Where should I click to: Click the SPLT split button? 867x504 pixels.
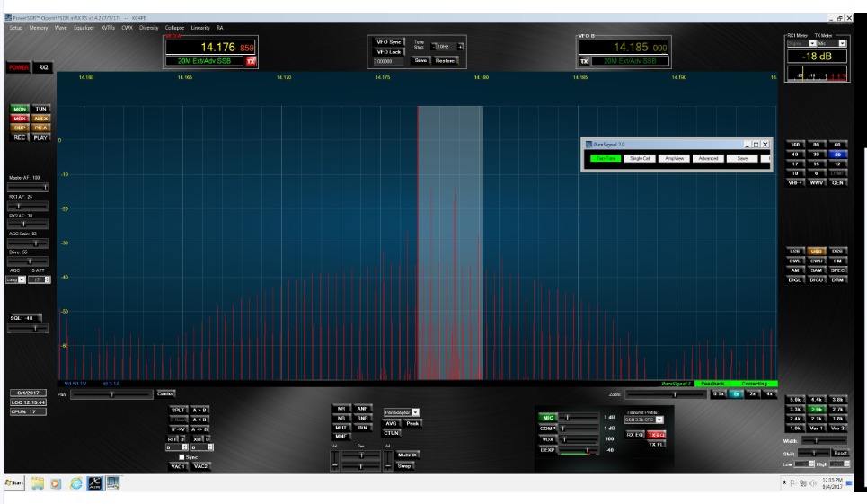tap(178, 410)
